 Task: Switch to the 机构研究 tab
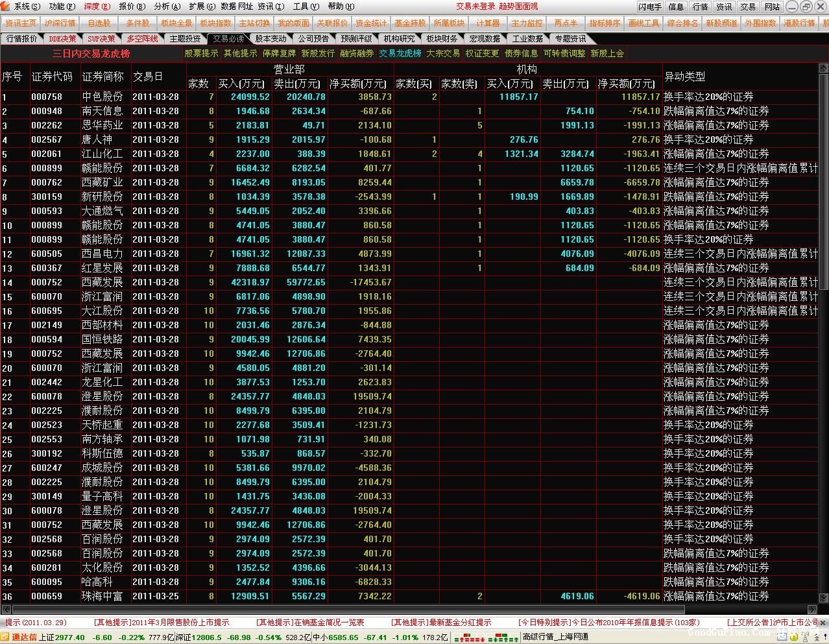399,39
